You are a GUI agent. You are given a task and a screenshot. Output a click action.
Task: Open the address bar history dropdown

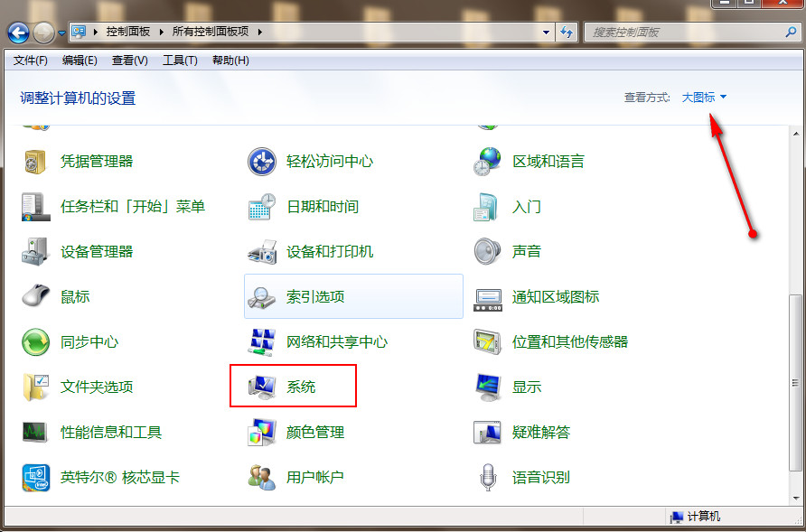(x=546, y=31)
